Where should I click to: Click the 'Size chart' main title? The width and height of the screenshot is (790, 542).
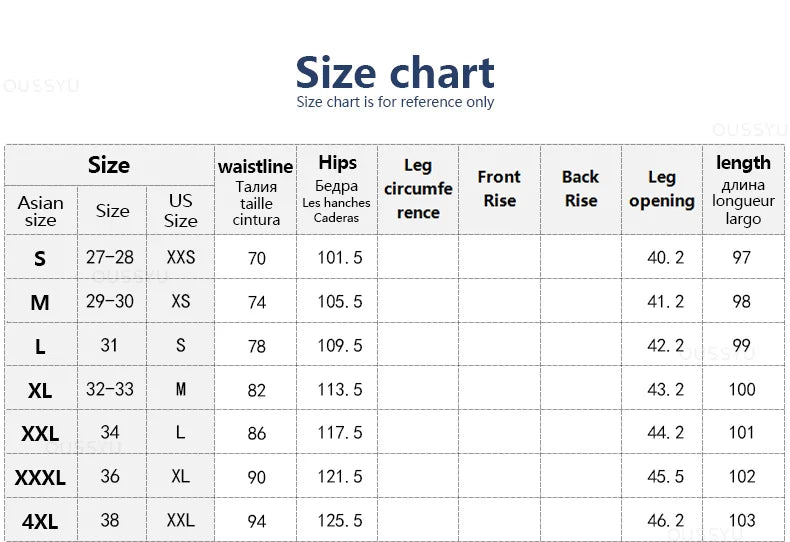pos(395,73)
